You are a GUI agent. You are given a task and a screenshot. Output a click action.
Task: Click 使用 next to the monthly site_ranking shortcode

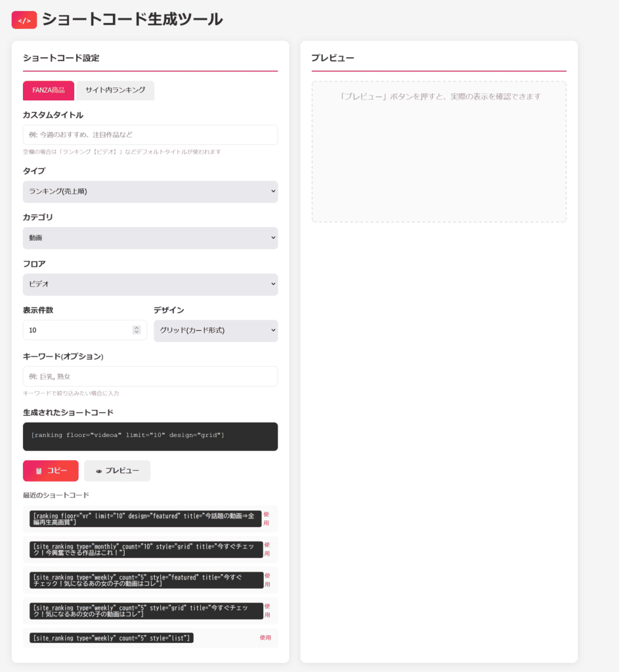click(x=267, y=549)
